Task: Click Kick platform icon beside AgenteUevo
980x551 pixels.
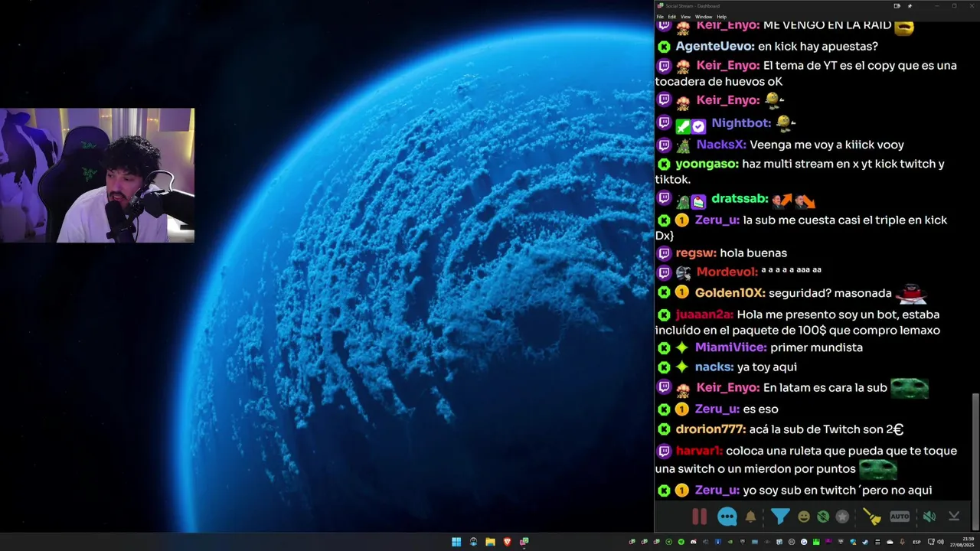Action: [x=664, y=47]
